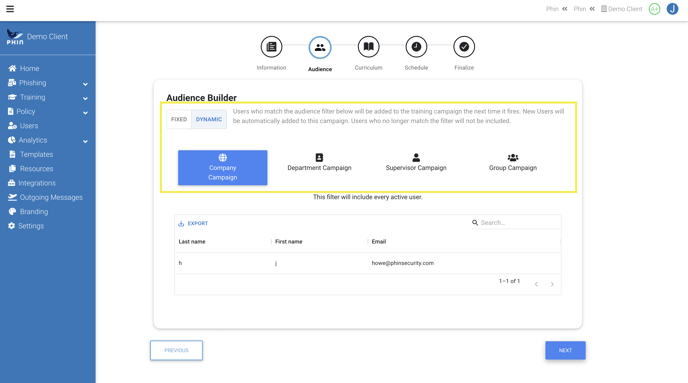Click the A+ badge icon
688x383 pixels.
coord(654,9)
